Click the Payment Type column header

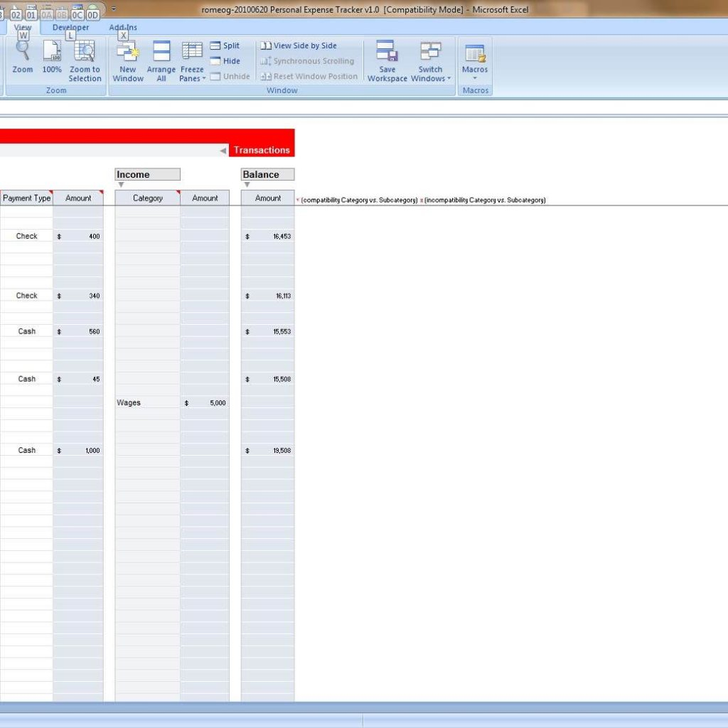point(26,198)
